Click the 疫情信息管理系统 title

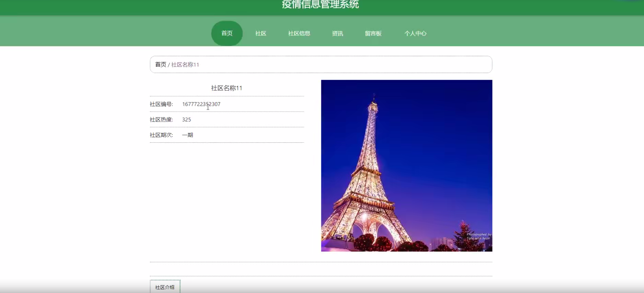pyautogui.click(x=320, y=4)
